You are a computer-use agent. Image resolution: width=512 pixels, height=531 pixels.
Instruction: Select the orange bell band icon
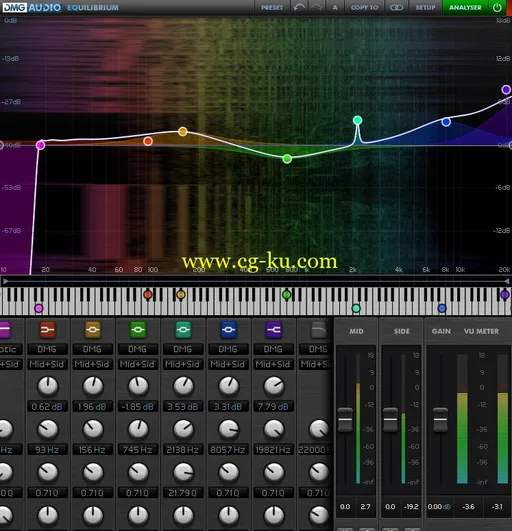tap(93, 330)
